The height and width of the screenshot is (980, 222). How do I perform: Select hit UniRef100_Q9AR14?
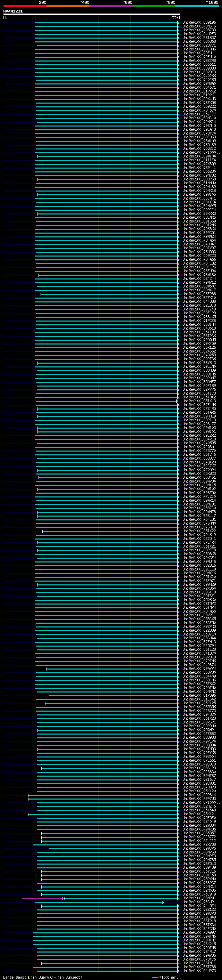(199, 500)
